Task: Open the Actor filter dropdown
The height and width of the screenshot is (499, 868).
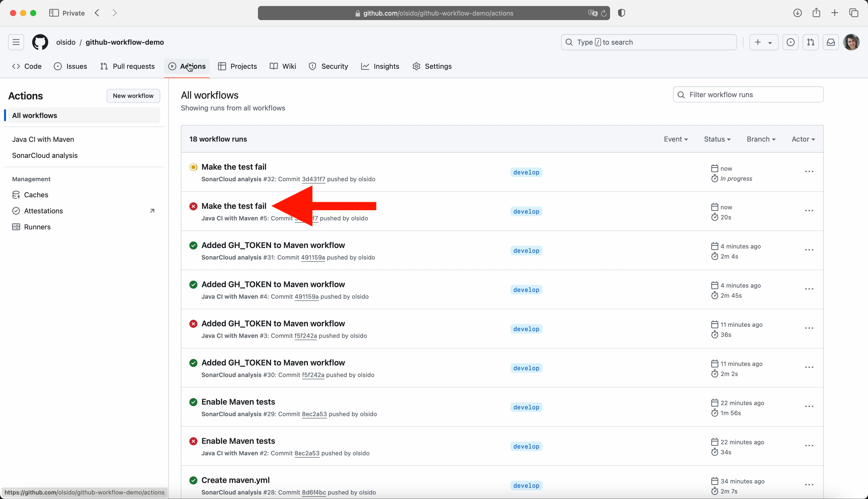Action: pyautogui.click(x=803, y=139)
